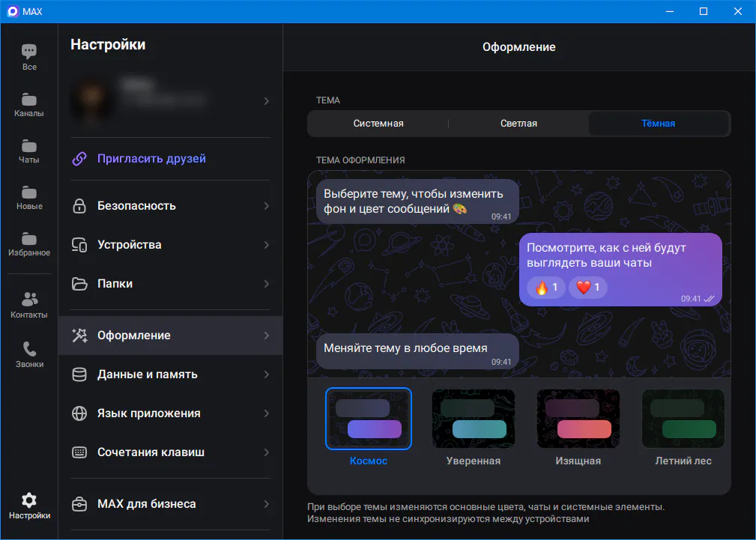Open the Все chats icon in sidebar

pyautogui.click(x=29, y=51)
